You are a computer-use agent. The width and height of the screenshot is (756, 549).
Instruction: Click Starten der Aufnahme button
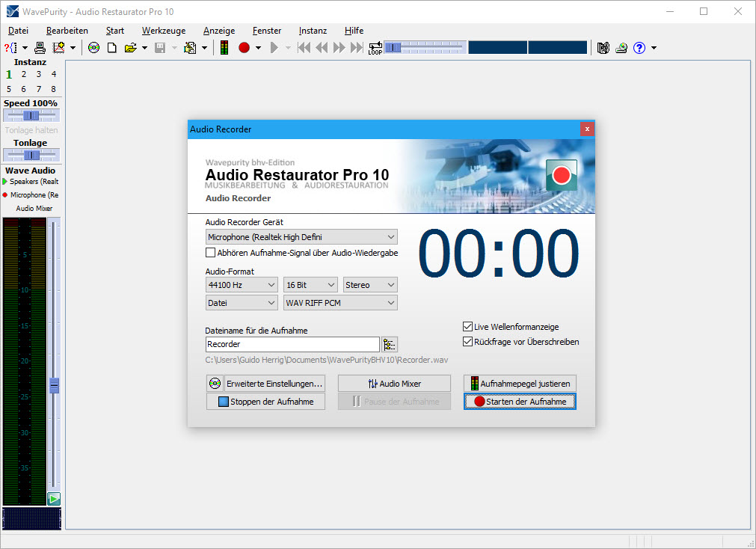pos(520,402)
